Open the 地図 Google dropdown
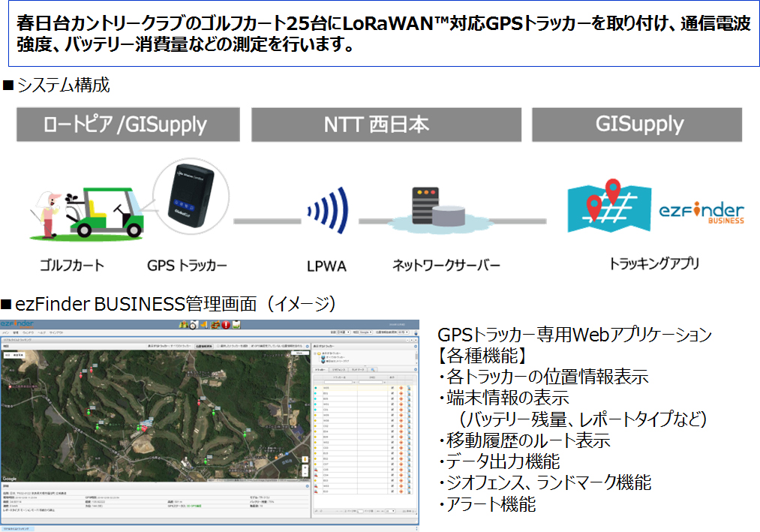The height and width of the screenshot is (532, 760). (x=366, y=332)
